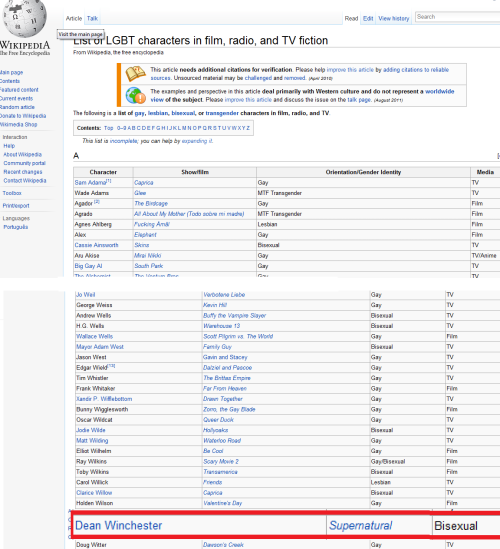Open Buffy the Vampire Slayer link
Viewport: 500px width, 549px height.
pyautogui.click(x=234, y=316)
